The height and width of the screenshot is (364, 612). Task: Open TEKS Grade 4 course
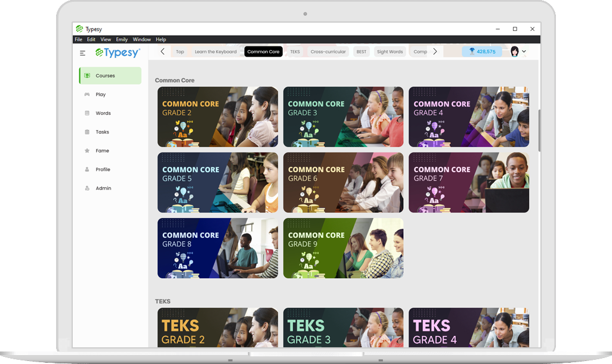469,328
